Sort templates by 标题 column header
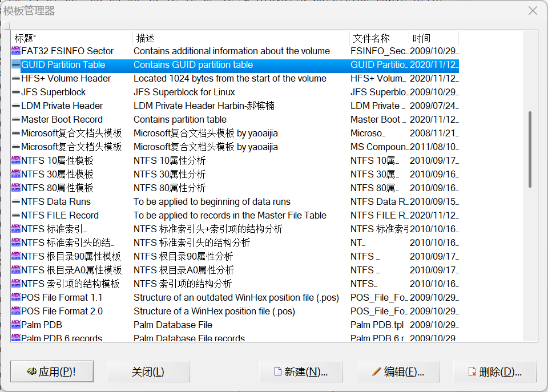 click(x=72, y=38)
